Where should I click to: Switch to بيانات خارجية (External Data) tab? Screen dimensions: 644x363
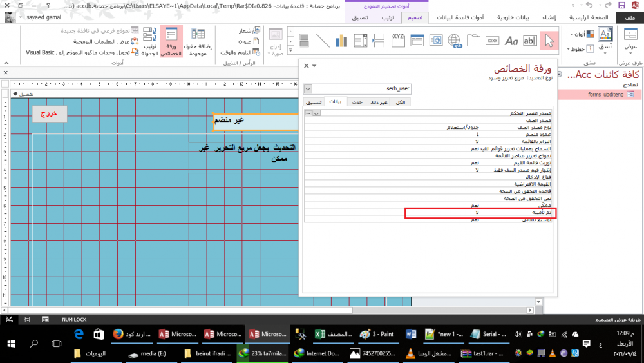(x=513, y=17)
